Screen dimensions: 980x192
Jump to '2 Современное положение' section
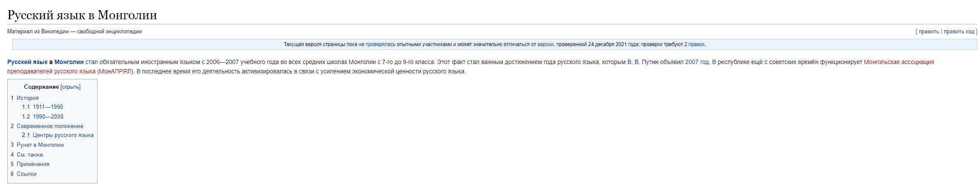tap(47, 126)
